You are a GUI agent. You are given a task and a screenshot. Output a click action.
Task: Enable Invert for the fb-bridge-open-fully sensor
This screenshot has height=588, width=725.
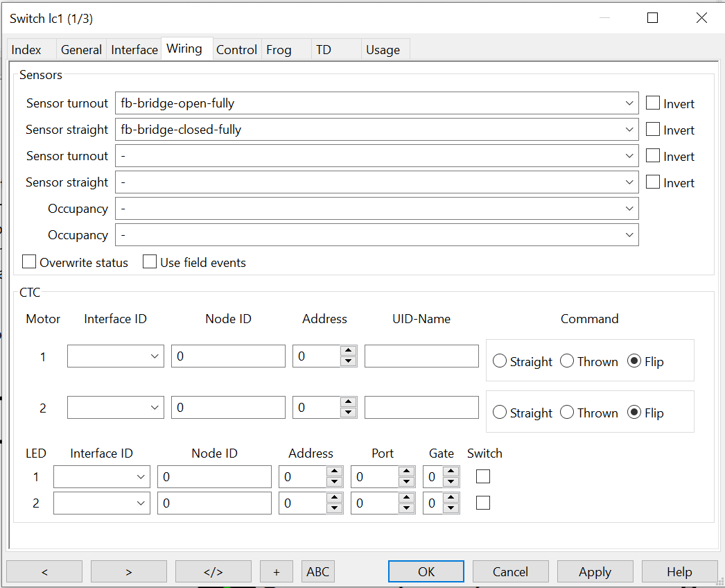(652, 103)
